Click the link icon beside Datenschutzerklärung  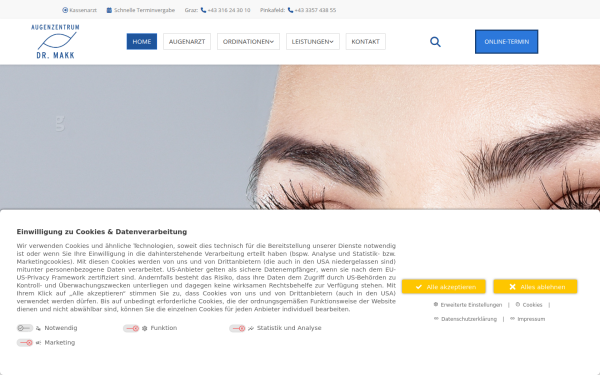pyautogui.click(x=436, y=319)
